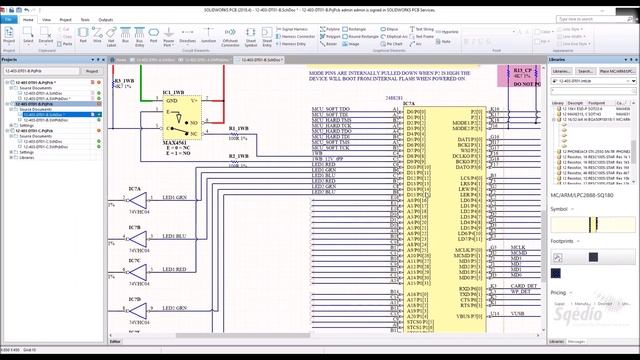Expand bottom Settings folder in project tree

11,152
